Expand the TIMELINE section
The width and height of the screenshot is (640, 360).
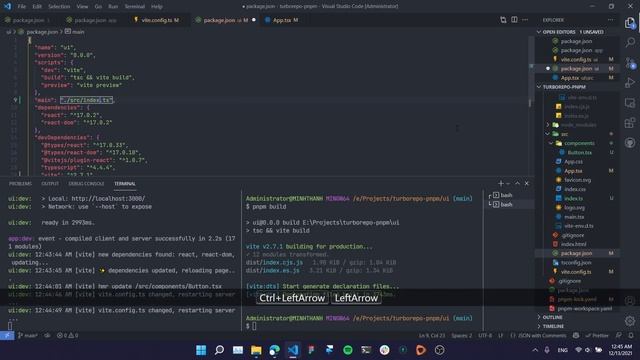(x=539, y=326)
